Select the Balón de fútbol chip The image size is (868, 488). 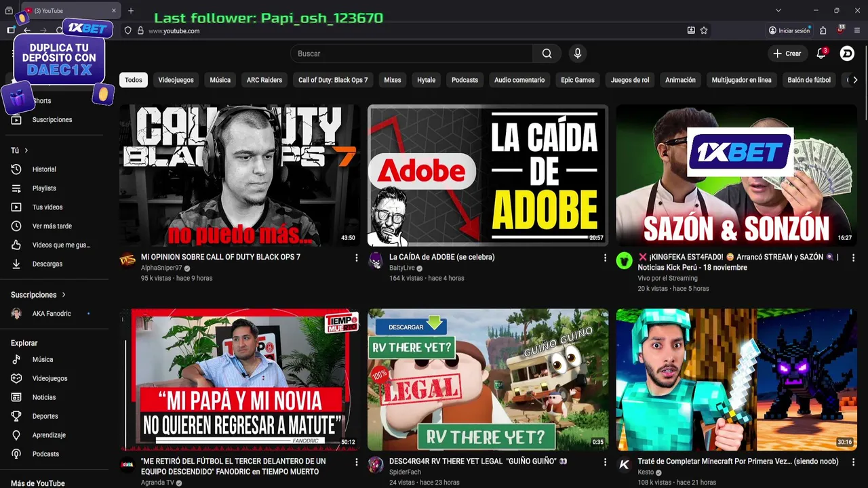pos(809,80)
